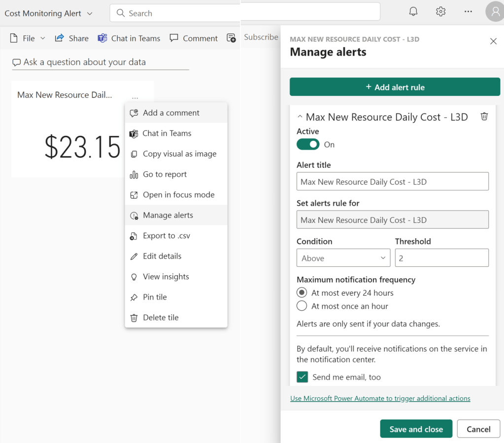Click Save and close button
Viewport: 504px width, 443px height.
tap(416, 429)
